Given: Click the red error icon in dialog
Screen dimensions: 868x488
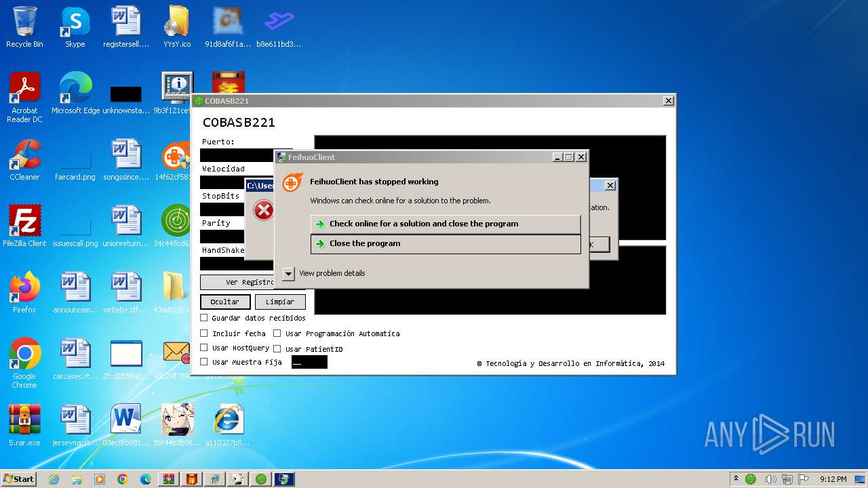Looking at the screenshot, I should coord(263,210).
